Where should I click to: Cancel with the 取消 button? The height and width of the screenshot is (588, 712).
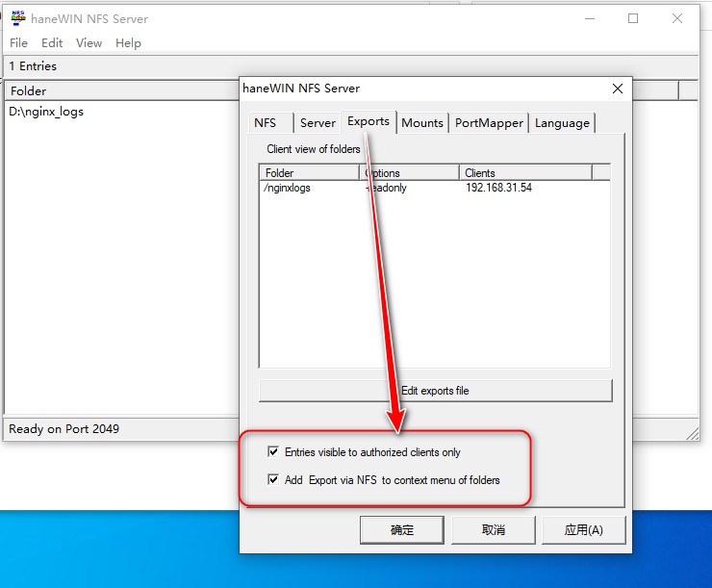click(x=494, y=530)
